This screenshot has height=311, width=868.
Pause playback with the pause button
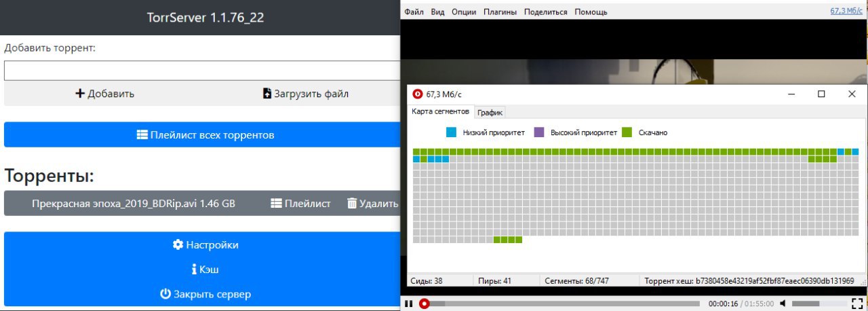(408, 304)
